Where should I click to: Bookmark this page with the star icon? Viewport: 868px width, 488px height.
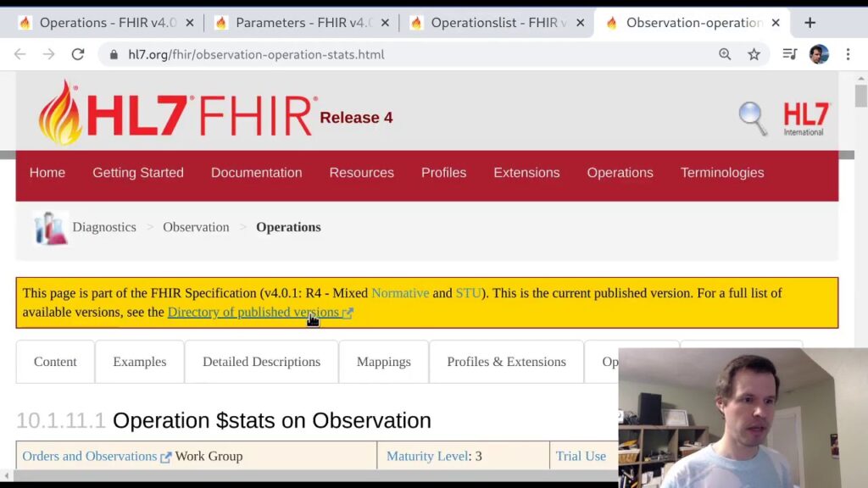pos(754,54)
